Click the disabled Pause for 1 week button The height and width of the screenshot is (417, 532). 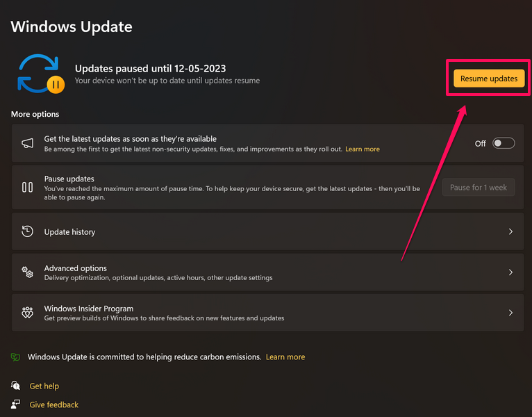(x=479, y=188)
